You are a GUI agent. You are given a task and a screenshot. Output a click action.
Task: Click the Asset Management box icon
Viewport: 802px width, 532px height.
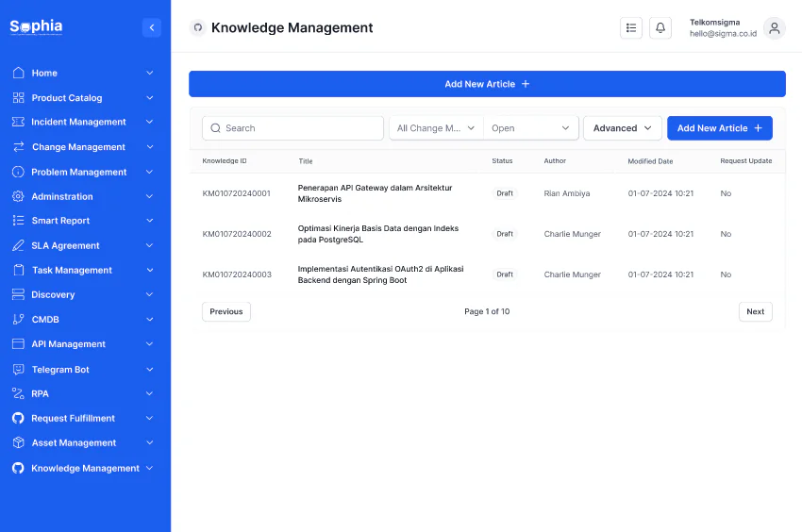(x=19, y=442)
